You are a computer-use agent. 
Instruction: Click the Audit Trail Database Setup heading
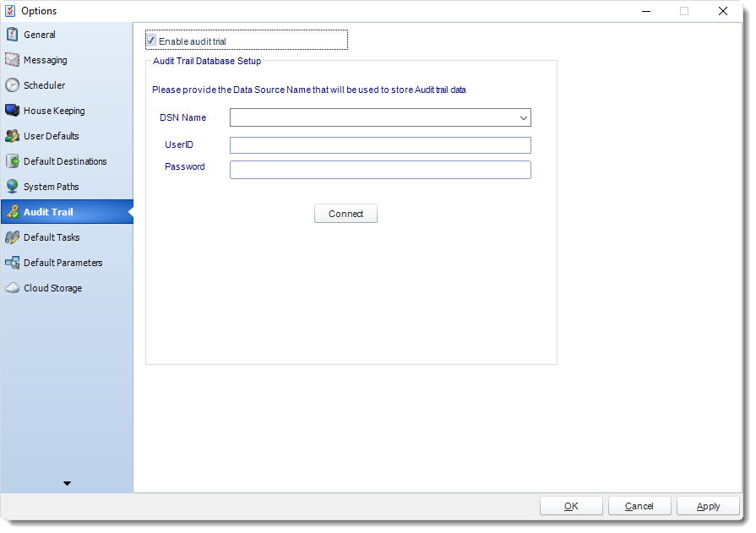pos(207,62)
